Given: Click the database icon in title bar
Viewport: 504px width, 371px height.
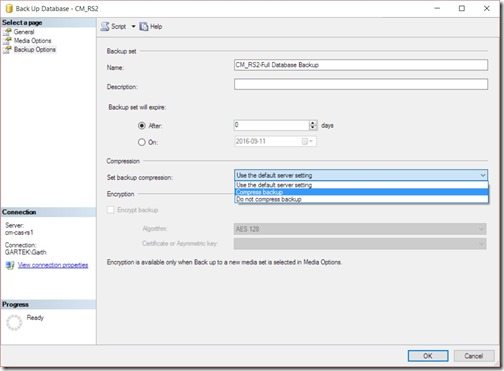Looking at the screenshot, I should (9, 9).
